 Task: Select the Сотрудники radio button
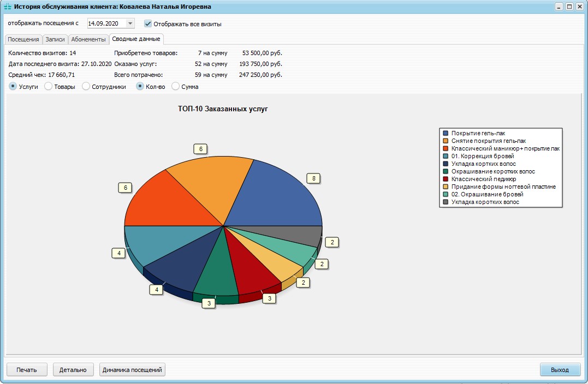(86, 87)
